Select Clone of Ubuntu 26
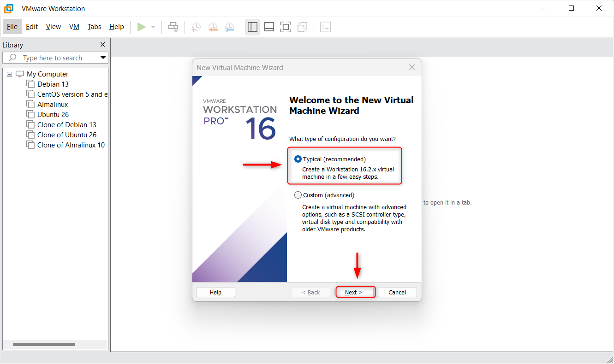 (67, 135)
